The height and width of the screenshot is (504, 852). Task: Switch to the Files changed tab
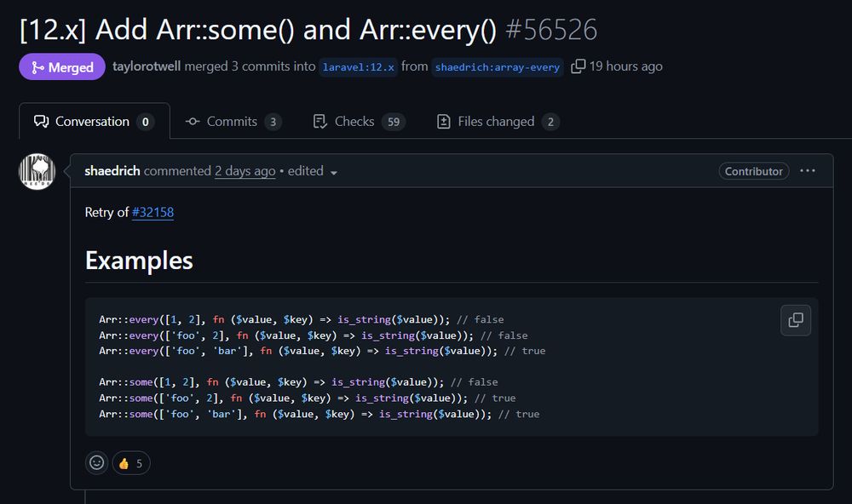pyautogui.click(x=498, y=122)
